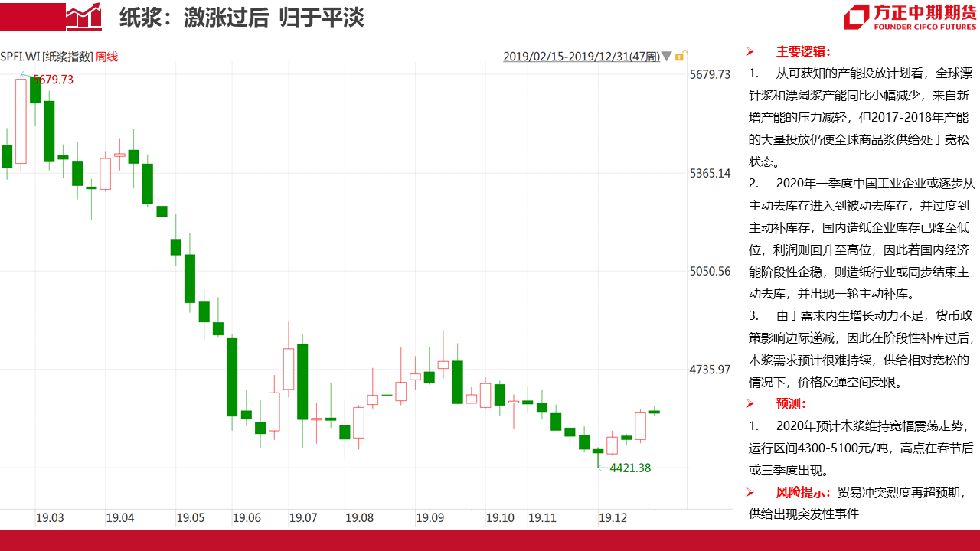Click text 供给出现突发性事件

click(804, 514)
